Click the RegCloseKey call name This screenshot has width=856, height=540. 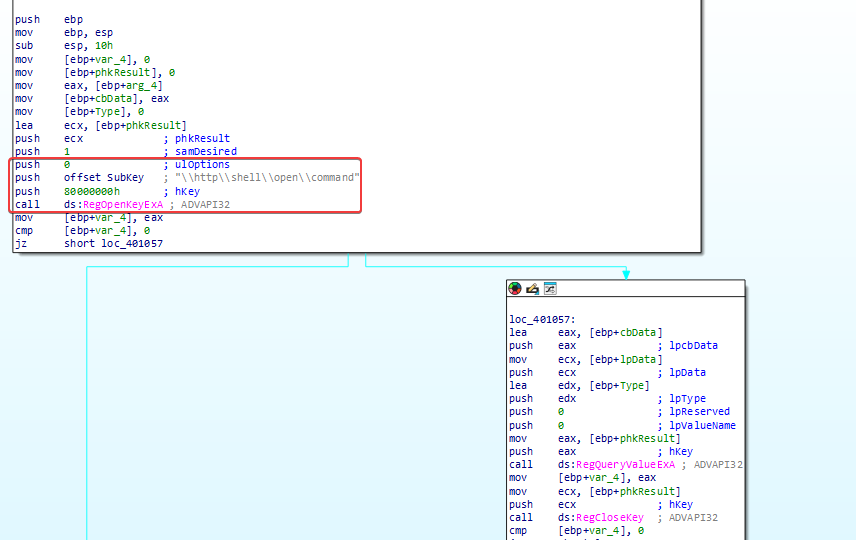[x=610, y=518]
